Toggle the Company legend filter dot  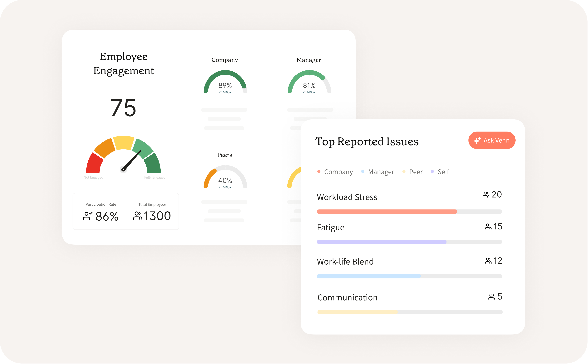319,172
